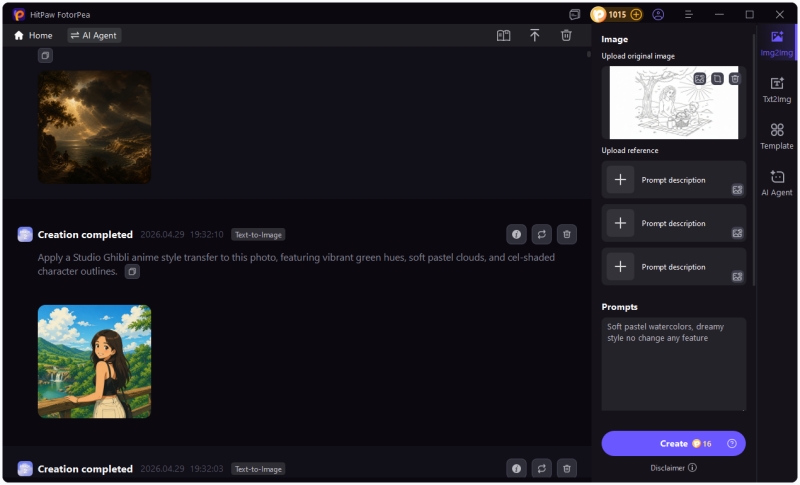Copy the prompt above the landscape painting
This screenshot has width=800, height=485.
(x=45, y=56)
